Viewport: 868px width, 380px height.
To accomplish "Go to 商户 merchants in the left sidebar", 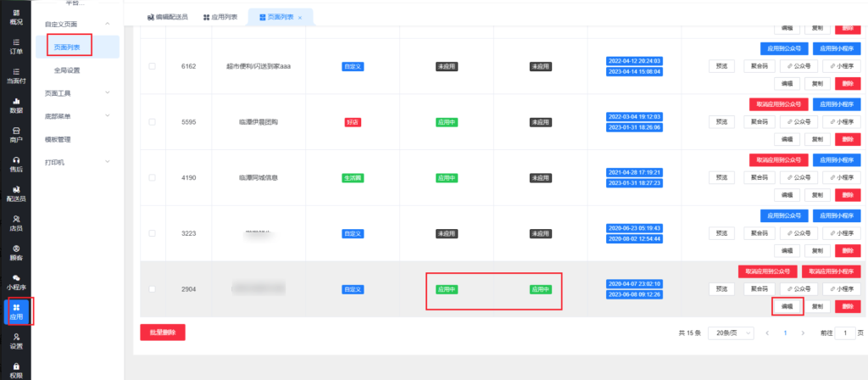I will click(x=15, y=134).
